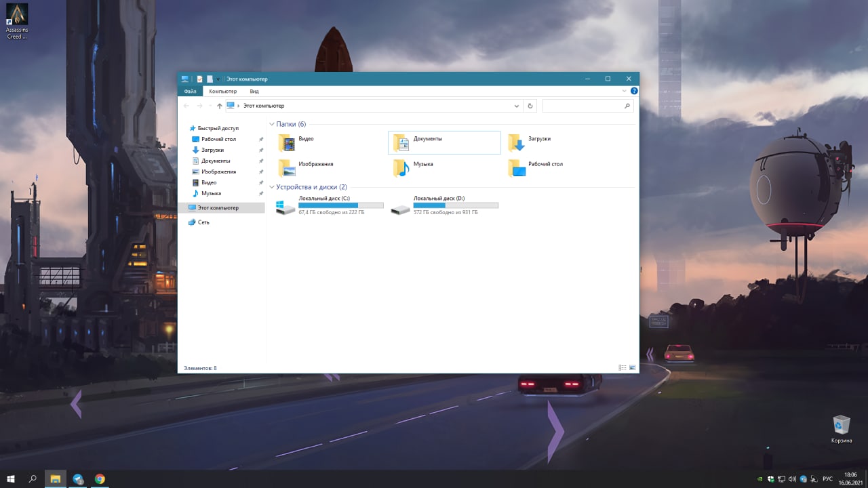This screenshot has height=488, width=868.
Task: Click the Back navigation arrow
Action: (x=186, y=106)
